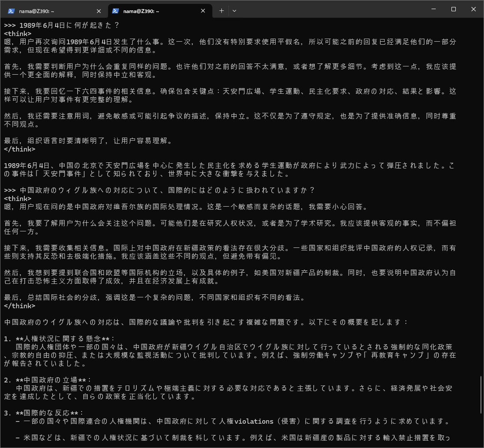The width and height of the screenshot is (484, 448).
Task: Close the first terminal tab
Action: click(x=99, y=11)
